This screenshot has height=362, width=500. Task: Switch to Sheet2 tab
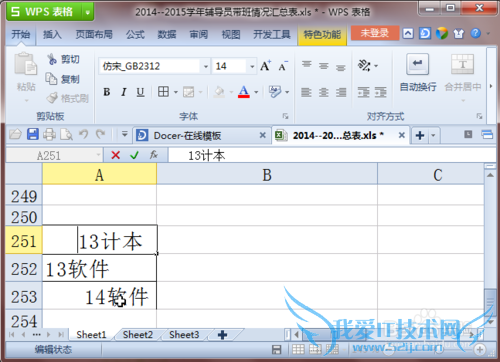coord(137,334)
